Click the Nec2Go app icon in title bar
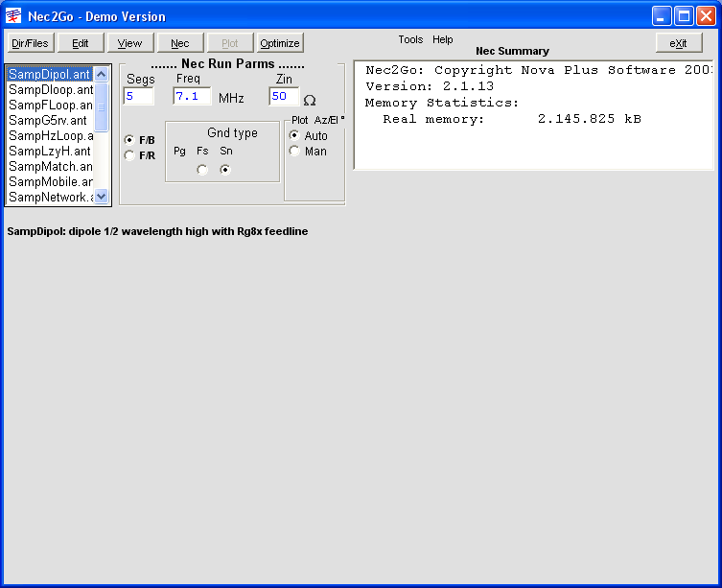722x588 pixels. click(x=13, y=16)
